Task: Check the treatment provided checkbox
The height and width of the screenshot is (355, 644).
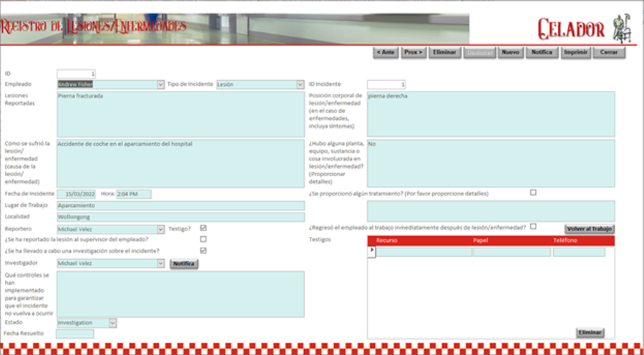Action: tap(533, 193)
